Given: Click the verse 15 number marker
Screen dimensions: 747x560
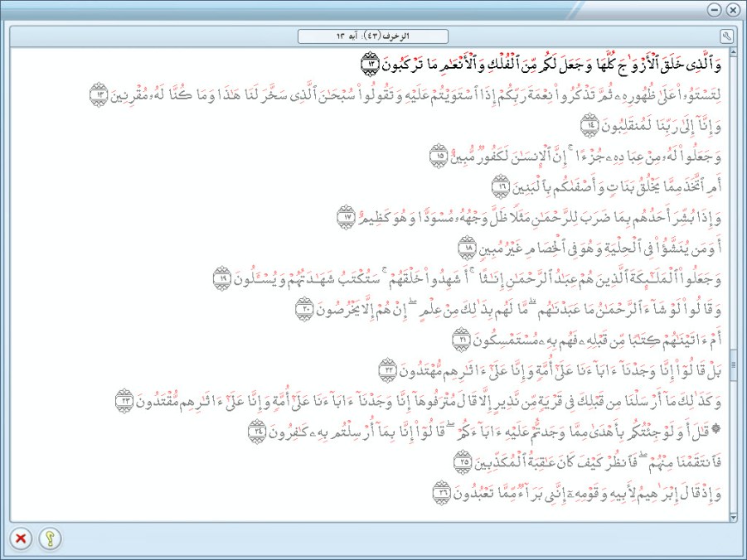Looking at the screenshot, I should 439,157.
